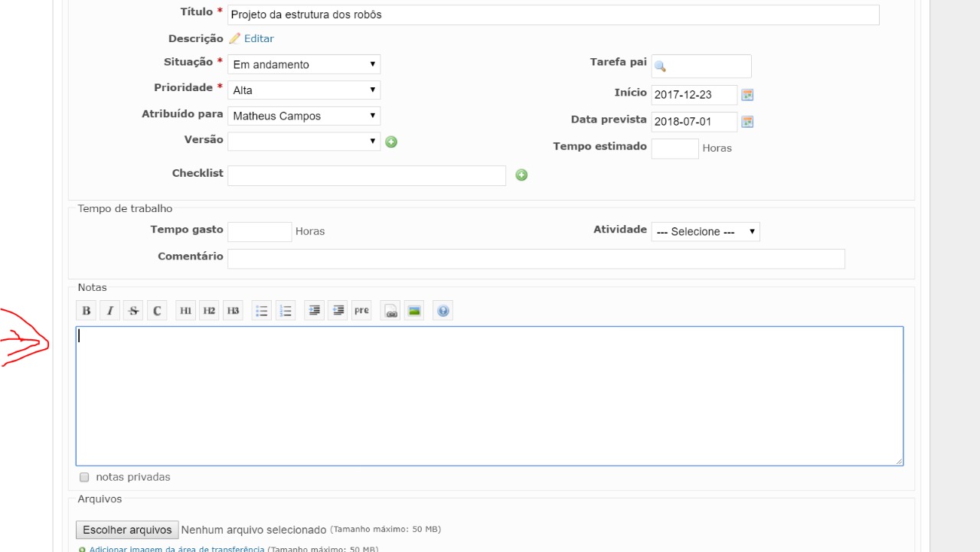Add a new version with plus icon
The height and width of the screenshot is (552, 980).
click(391, 142)
